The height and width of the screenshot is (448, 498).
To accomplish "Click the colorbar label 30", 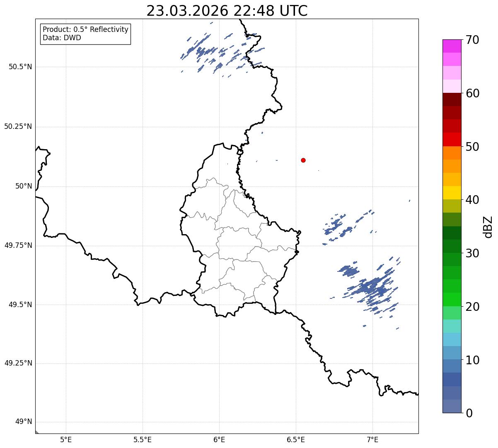I will point(472,253).
